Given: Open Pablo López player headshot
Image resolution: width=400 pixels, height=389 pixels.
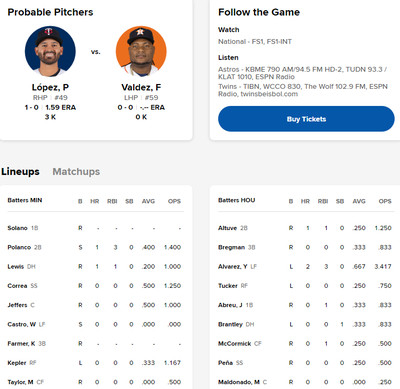Looking at the screenshot, I should (50, 51).
